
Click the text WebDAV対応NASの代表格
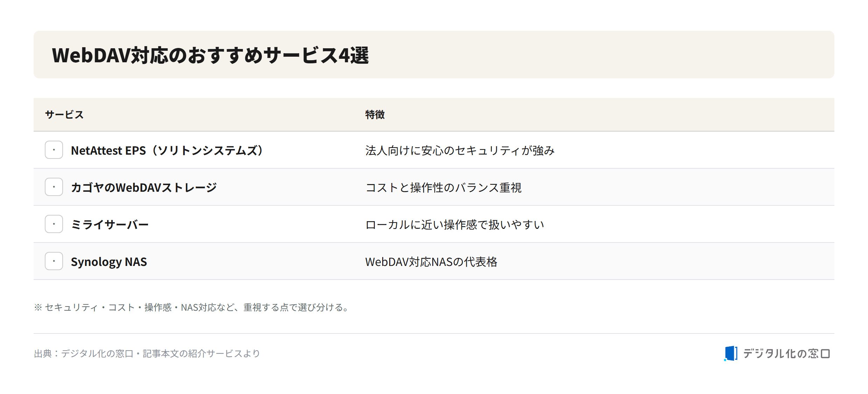[431, 262]
